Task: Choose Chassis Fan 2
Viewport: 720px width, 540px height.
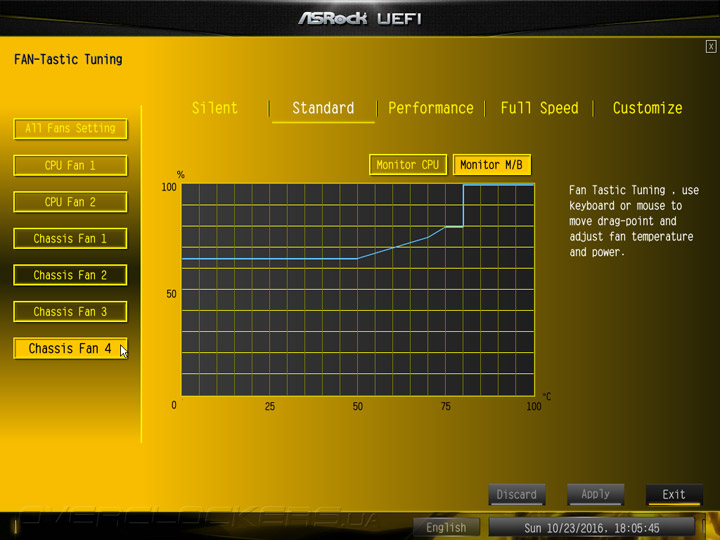Action: pos(70,275)
